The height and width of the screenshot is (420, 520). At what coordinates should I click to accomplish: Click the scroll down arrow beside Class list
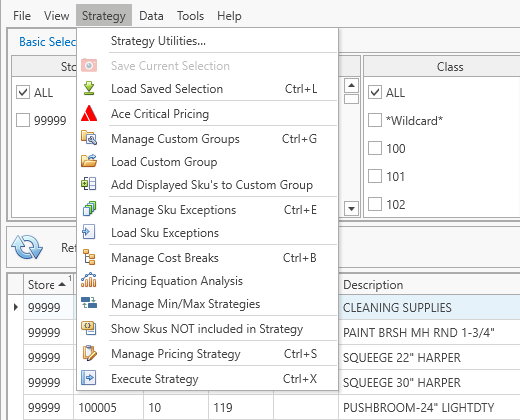point(351,209)
